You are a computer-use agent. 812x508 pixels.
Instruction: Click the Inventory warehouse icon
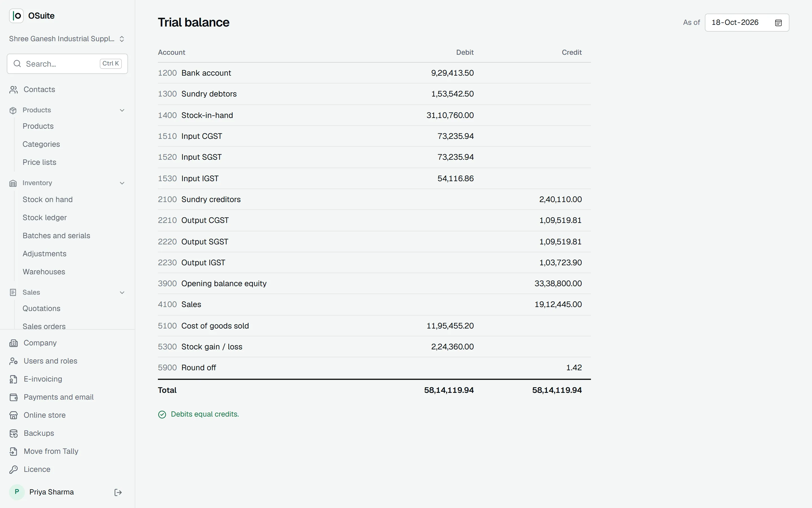coord(13,183)
